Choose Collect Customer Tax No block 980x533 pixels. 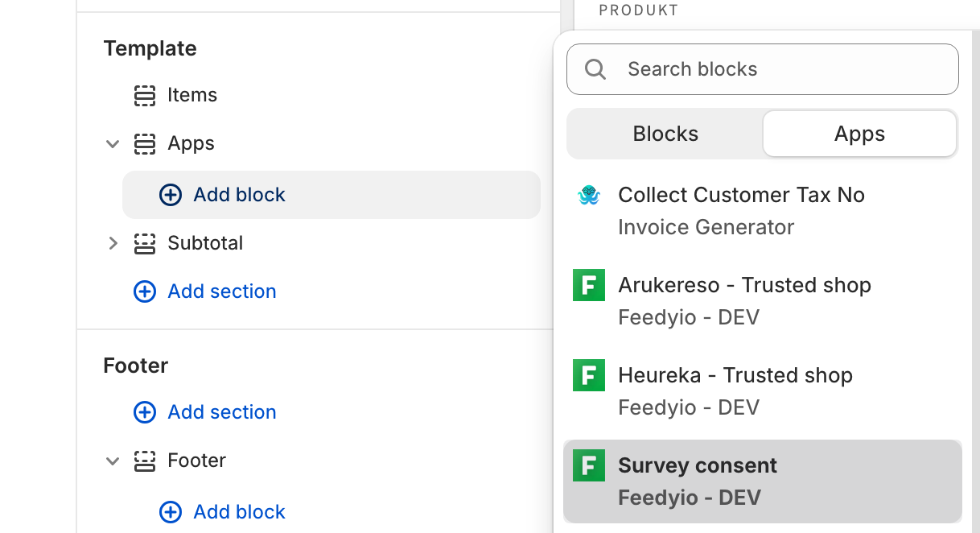[x=741, y=195]
